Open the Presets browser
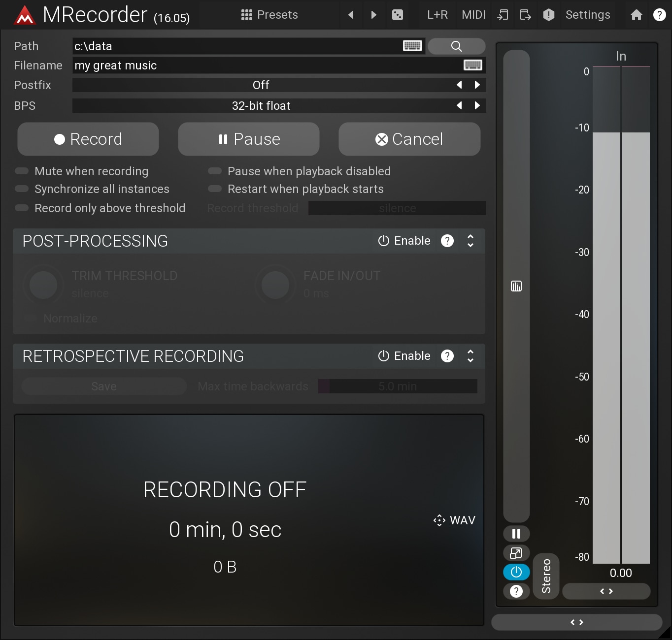Screen dimensions: 672x640 269,15
